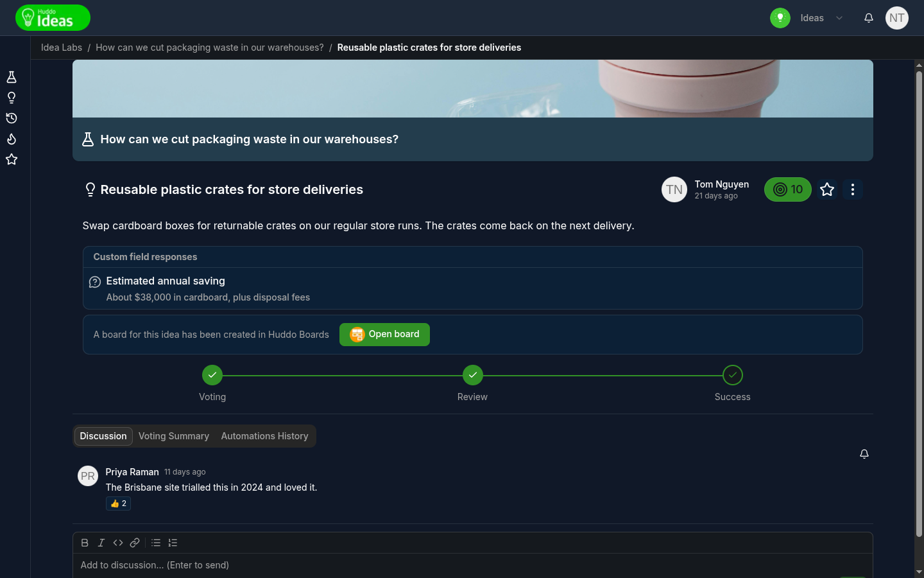924x578 pixels.
Task: Select the Voting stage marker
Action: (x=212, y=375)
